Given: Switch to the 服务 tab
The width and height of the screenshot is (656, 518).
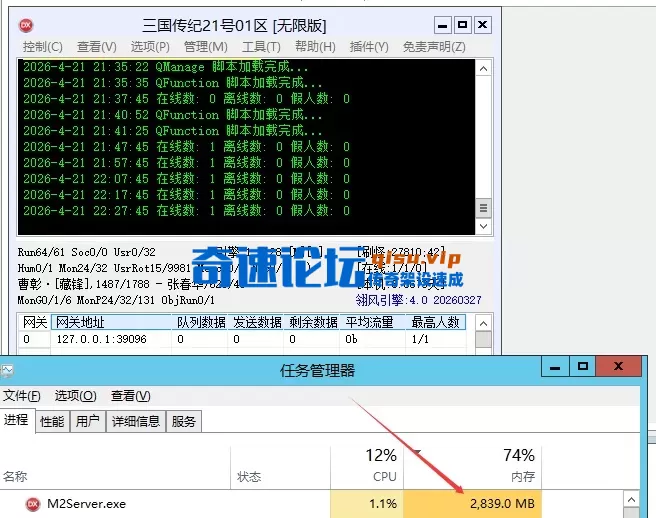Looking at the screenshot, I should point(184,421).
